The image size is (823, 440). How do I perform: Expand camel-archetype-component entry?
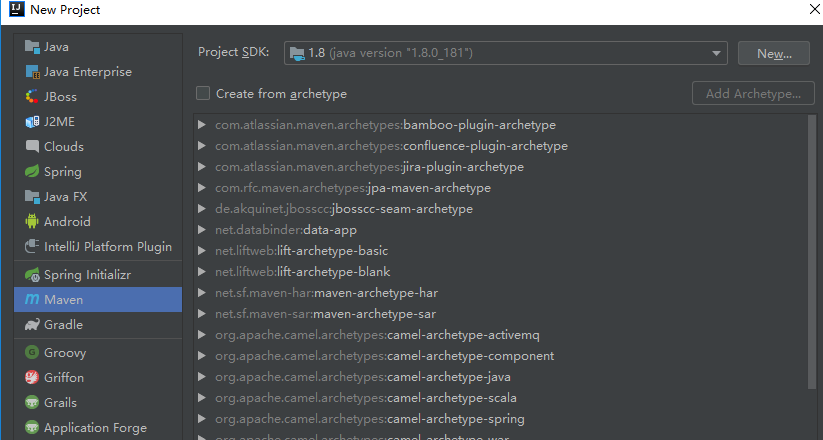pos(202,356)
